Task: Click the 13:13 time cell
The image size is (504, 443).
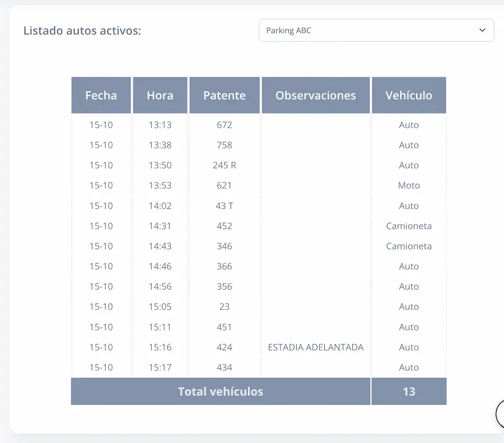Action: pos(160,125)
